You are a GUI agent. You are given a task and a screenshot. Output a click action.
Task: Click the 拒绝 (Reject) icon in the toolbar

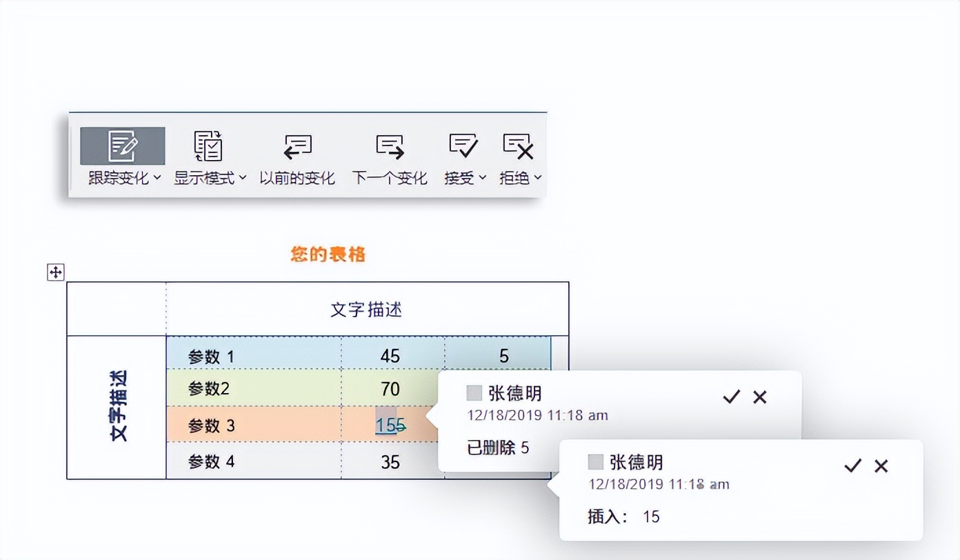point(519,146)
